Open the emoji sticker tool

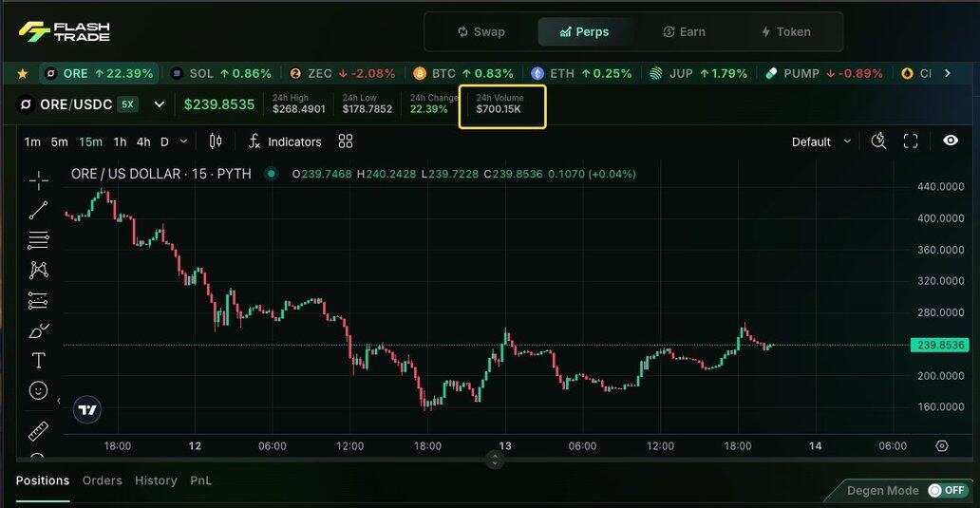[x=38, y=390]
